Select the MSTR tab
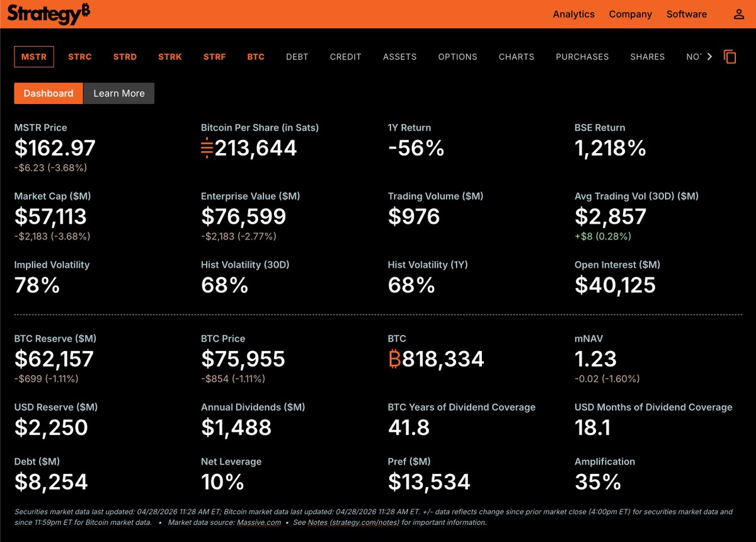This screenshot has height=542, width=756. [34, 57]
